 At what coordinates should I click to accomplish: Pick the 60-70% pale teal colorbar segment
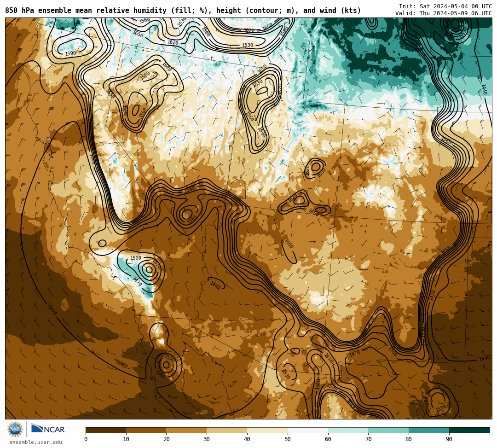click(x=348, y=430)
